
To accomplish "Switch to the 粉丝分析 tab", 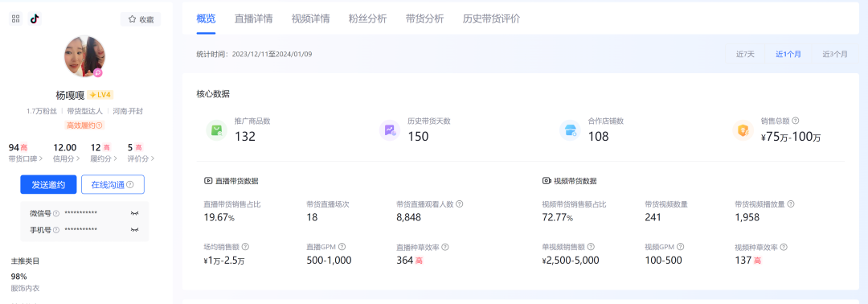I will [367, 18].
